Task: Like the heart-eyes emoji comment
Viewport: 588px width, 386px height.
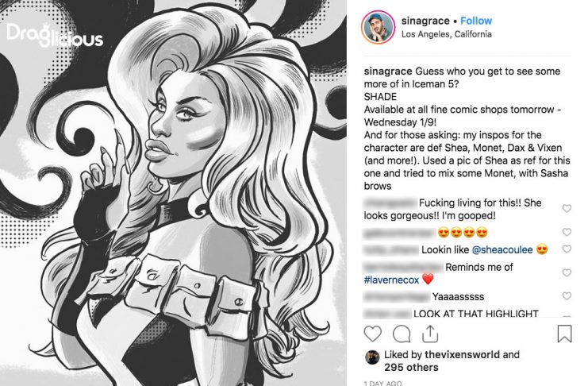Action: click(567, 232)
